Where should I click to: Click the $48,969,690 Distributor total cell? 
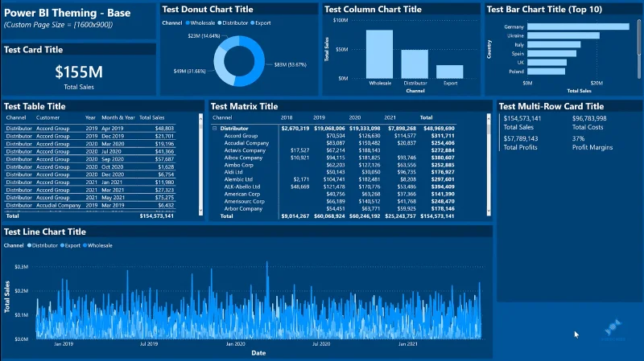click(x=439, y=129)
